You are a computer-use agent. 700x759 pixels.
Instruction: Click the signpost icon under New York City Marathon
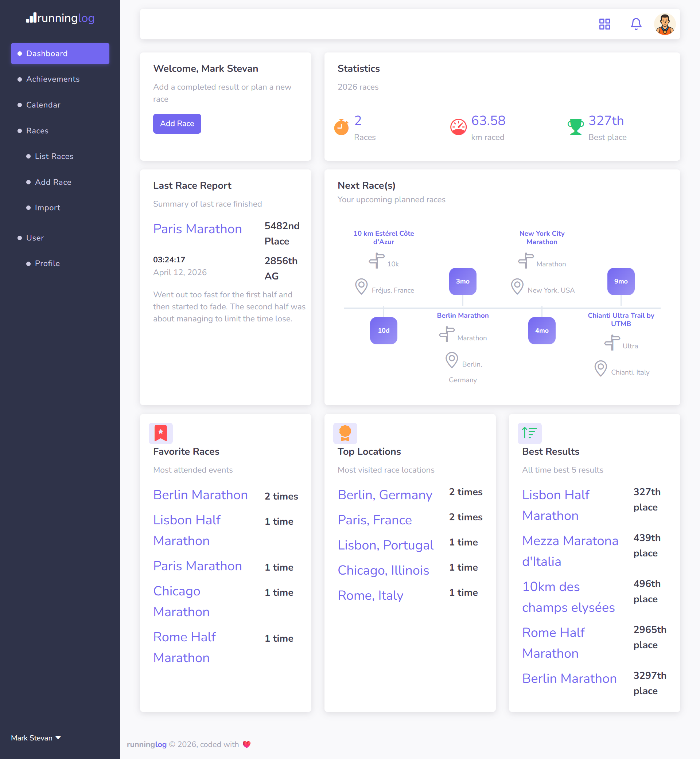pyautogui.click(x=526, y=261)
